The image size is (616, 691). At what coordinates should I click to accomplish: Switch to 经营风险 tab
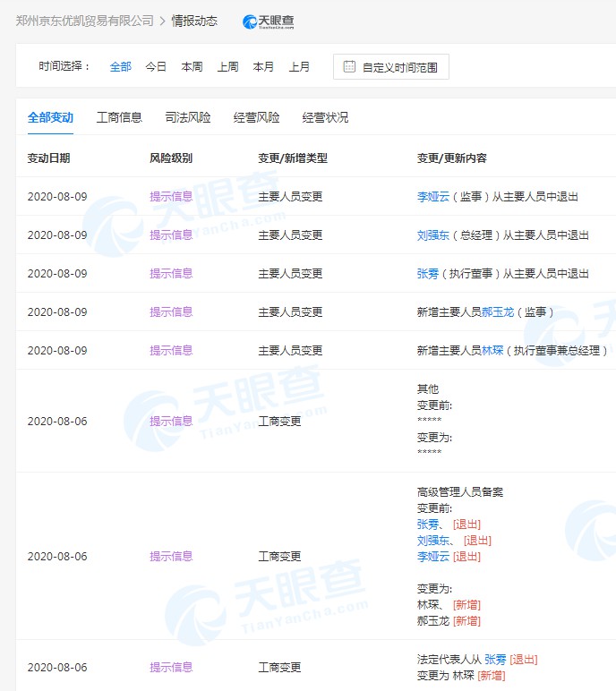(256, 117)
